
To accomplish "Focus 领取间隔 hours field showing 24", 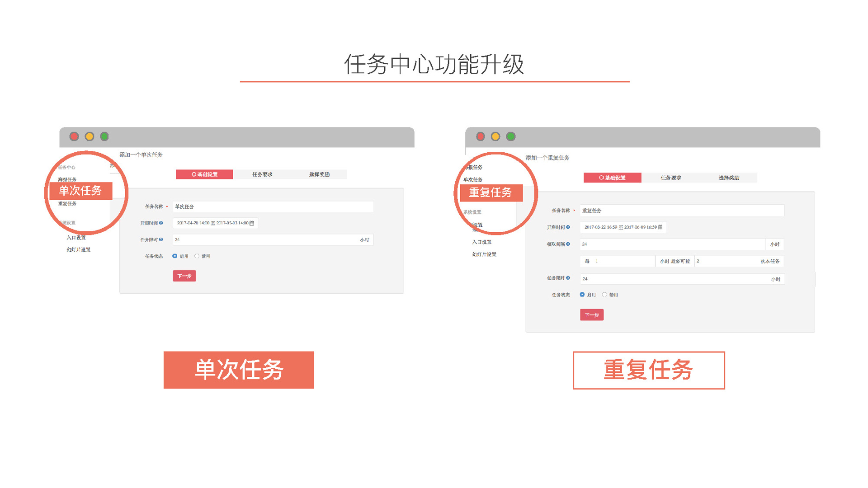I will (x=673, y=244).
